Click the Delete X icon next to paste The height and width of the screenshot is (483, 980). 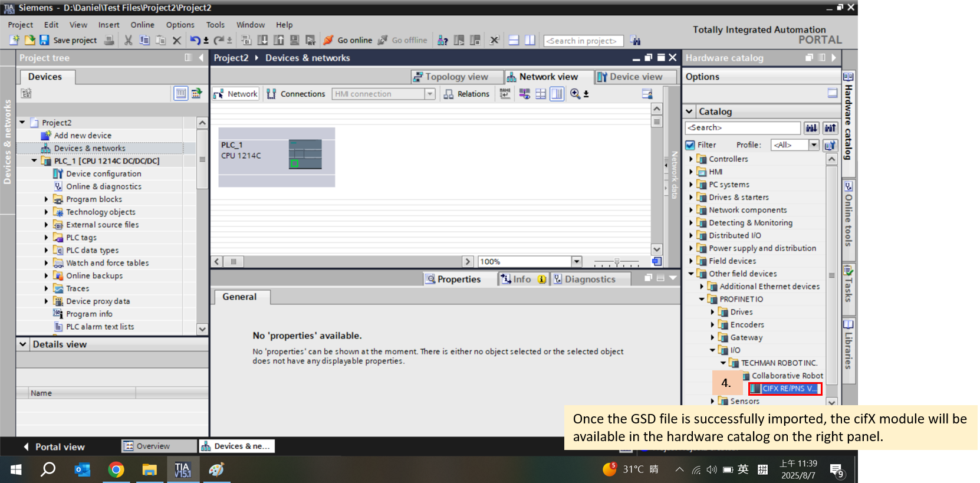click(176, 40)
